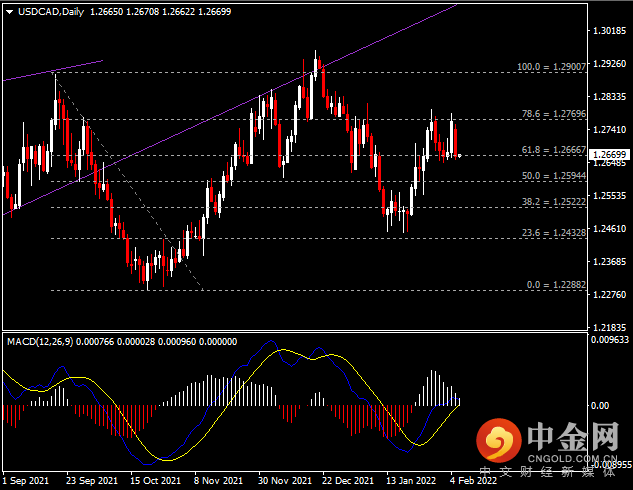Click the triangle arrow beside USDCAD,Daily
Screen dimensions: 633x490
click(x=10, y=12)
